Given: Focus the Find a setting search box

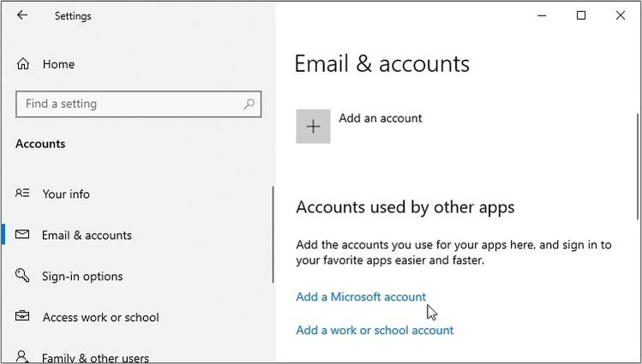Looking at the screenshot, I should click(x=129, y=104).
